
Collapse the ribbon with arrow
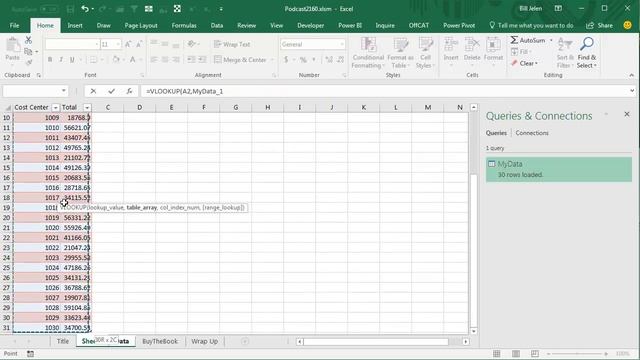click(631, 75)
